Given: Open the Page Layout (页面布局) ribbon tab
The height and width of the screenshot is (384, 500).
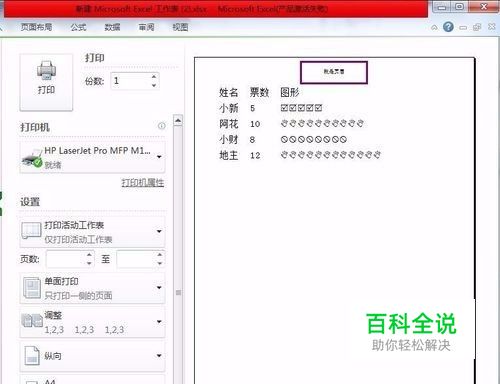Looking at the screenshot, I should coord(36,27).
